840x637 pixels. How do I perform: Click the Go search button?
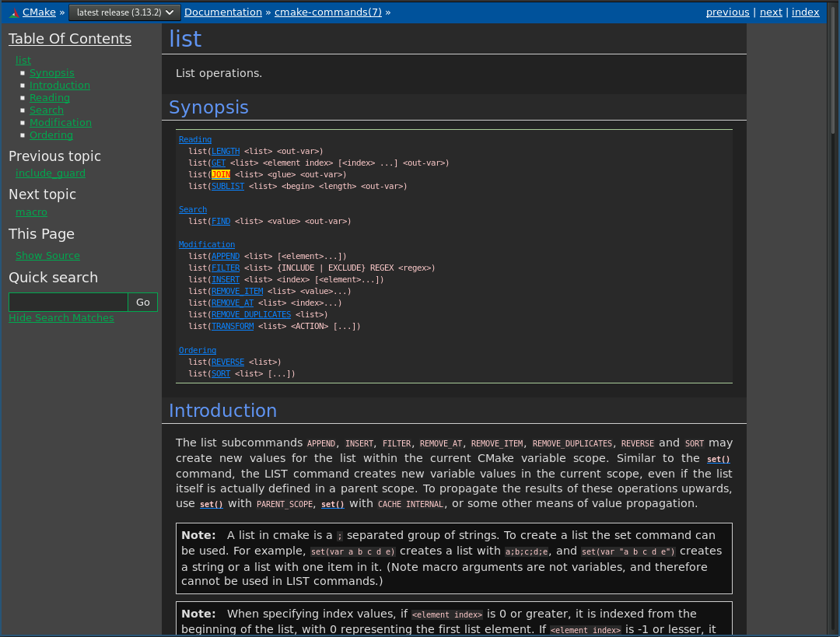pos(143,302)
